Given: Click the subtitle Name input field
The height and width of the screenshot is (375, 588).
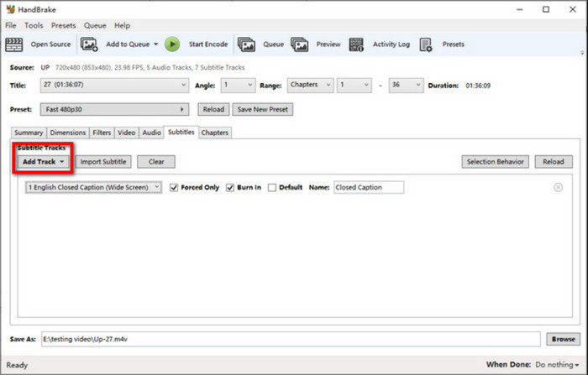Looking at the screenshot, I should click(369, 187).
